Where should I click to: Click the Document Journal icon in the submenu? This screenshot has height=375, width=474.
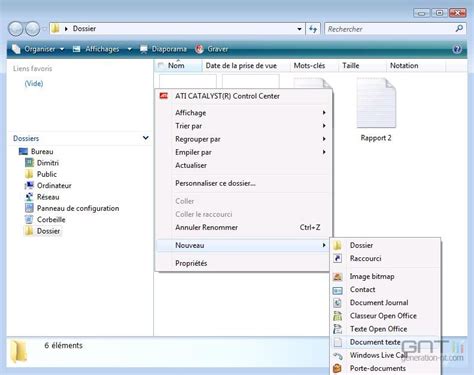click(x=337, y=303)
